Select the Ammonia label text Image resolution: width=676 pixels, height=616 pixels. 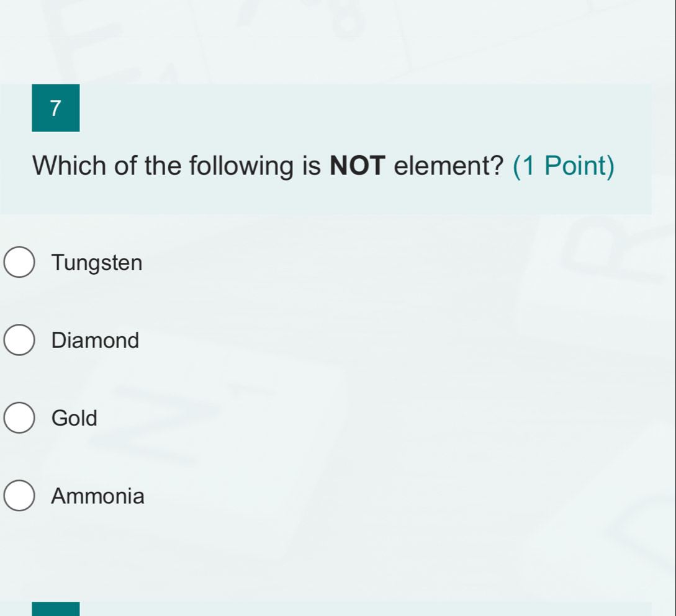(x=97, y=496)
